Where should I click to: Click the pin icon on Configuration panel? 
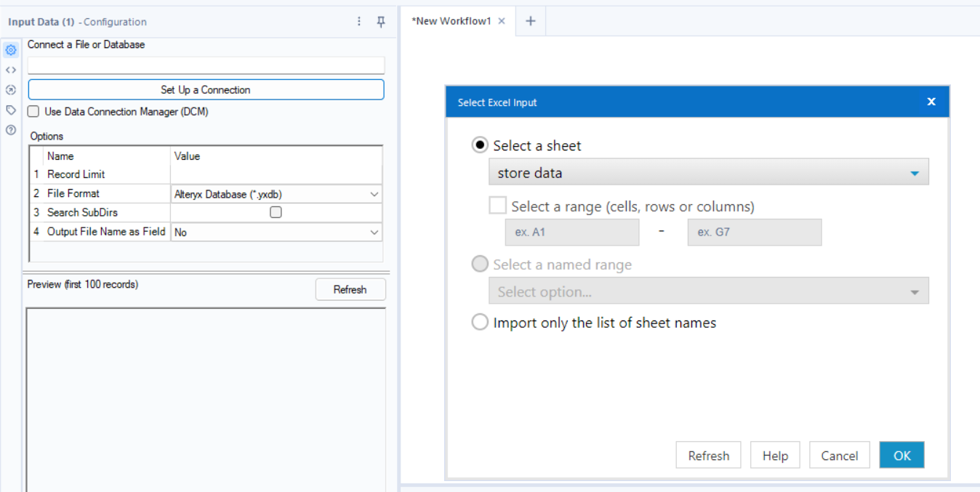[381, 22]
